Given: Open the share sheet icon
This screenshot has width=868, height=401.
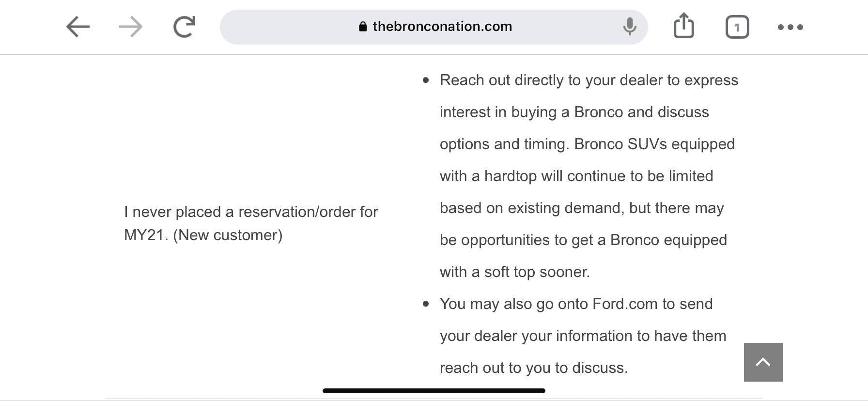Looking at the screenshot, I should point(684,26).
